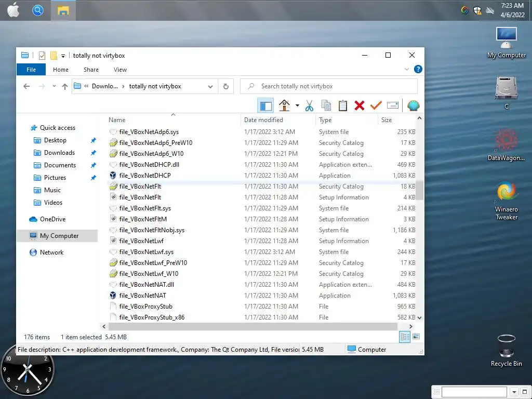Open the DataWagon desktop shortcut
Image resolution: width=532 pixels, height=399 pixels.
(506, 145)
